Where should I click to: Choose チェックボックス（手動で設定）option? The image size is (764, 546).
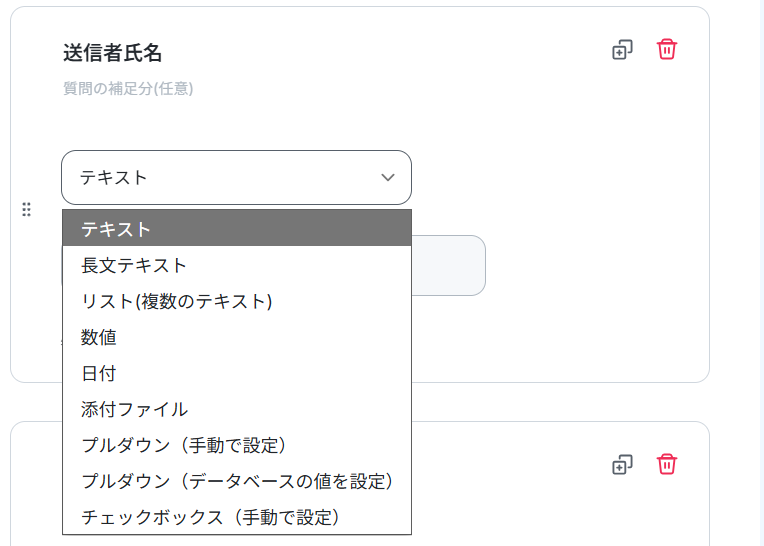tap(237, 517)
